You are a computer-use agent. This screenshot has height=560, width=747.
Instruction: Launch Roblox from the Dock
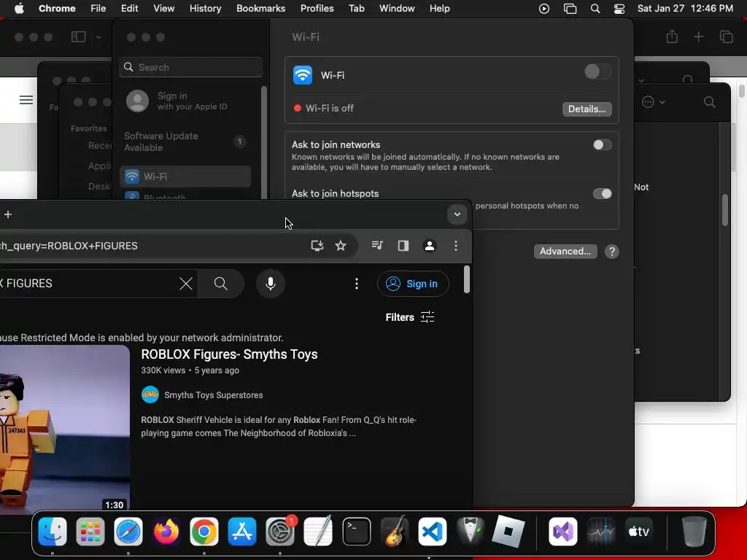point(508,532)
